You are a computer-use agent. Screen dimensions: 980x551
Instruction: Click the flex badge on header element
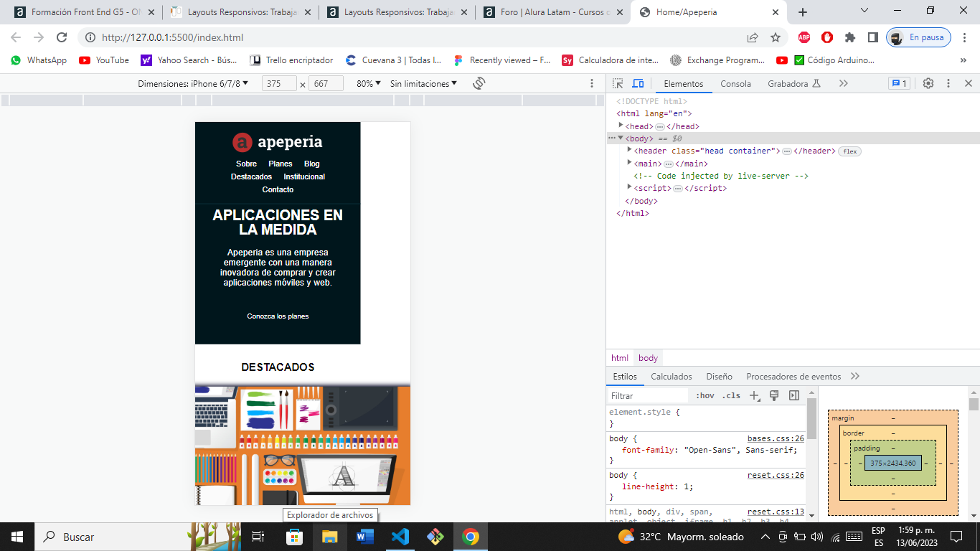pyautogui.click(x=849, y=151)
